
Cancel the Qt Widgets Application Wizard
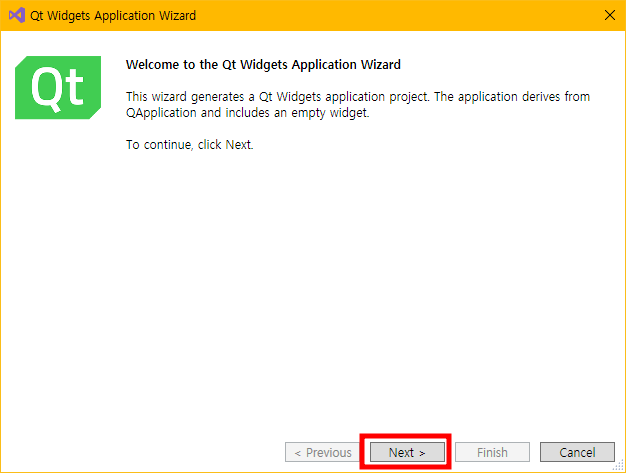pos(577,452)
